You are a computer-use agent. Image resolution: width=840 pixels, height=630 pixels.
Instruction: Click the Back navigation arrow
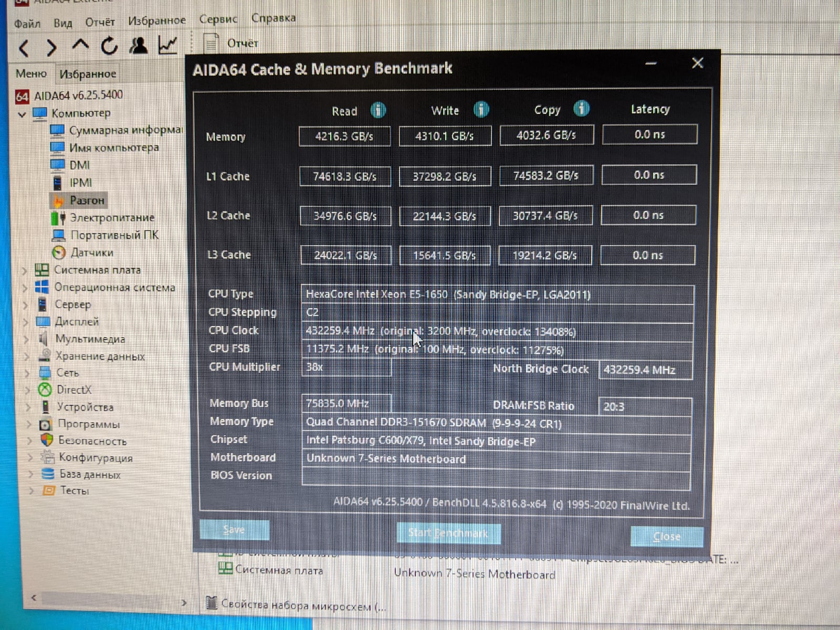pos(23,48)
